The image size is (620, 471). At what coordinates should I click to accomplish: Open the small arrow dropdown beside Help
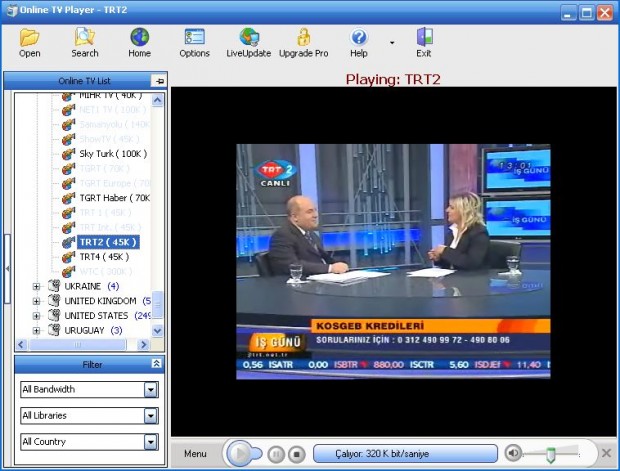pos(392,43)
